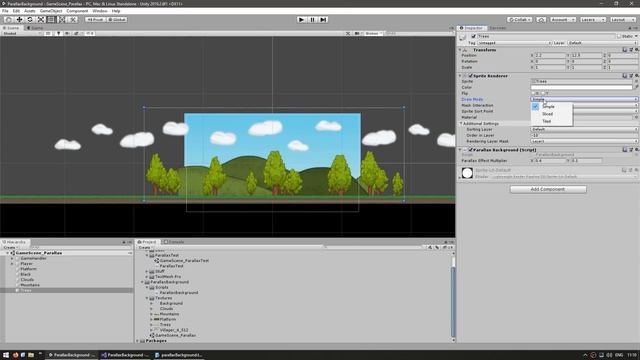Open the object Layer dropdown
The image size is (640, 360).
602,43
